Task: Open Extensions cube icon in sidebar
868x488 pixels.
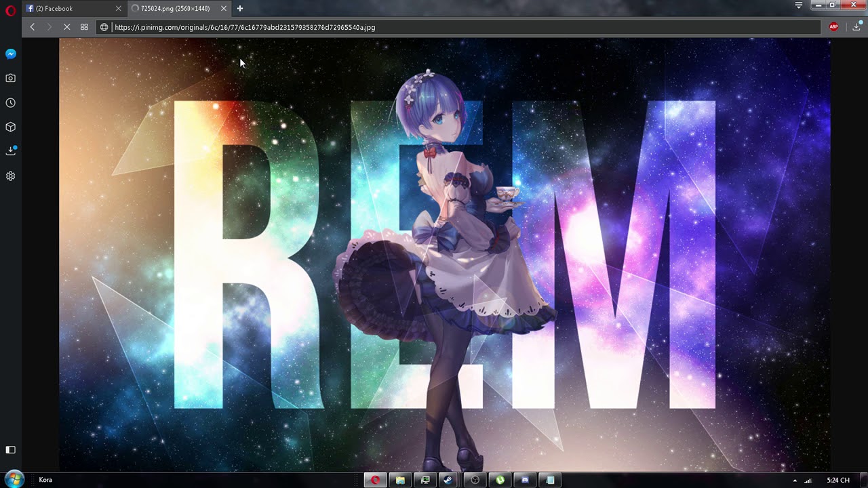Action: (11, 127)
